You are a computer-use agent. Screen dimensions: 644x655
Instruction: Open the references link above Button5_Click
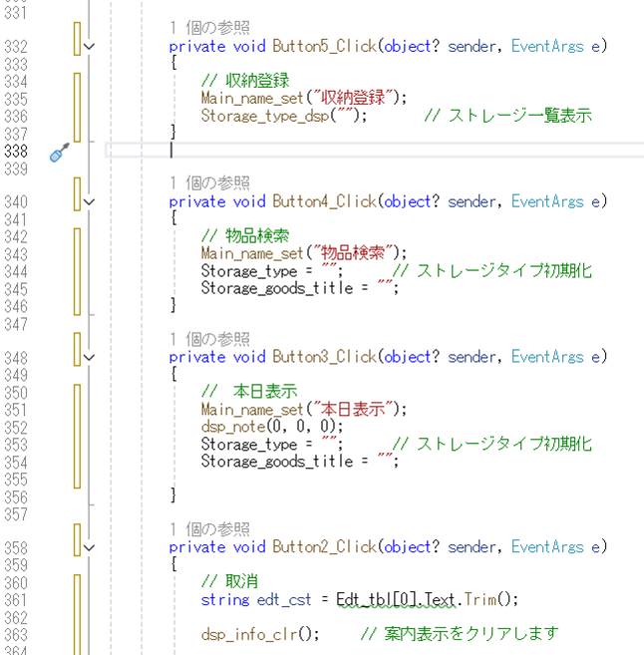click(x=209, y=28)
